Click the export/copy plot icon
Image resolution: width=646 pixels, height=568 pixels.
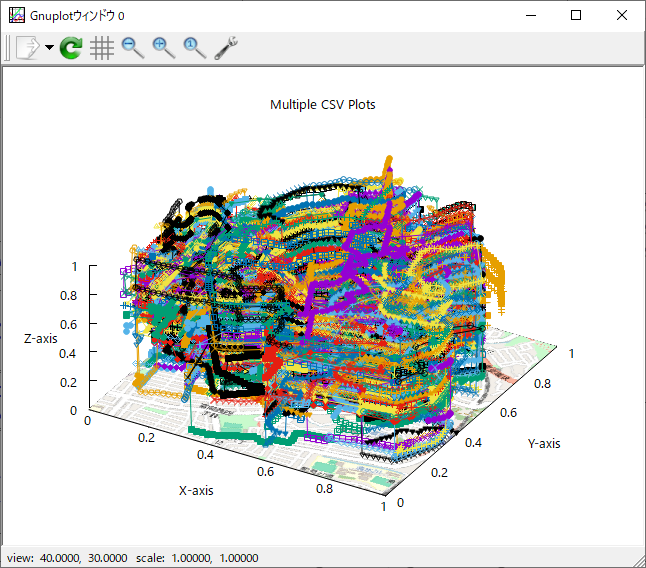[26, 48]
